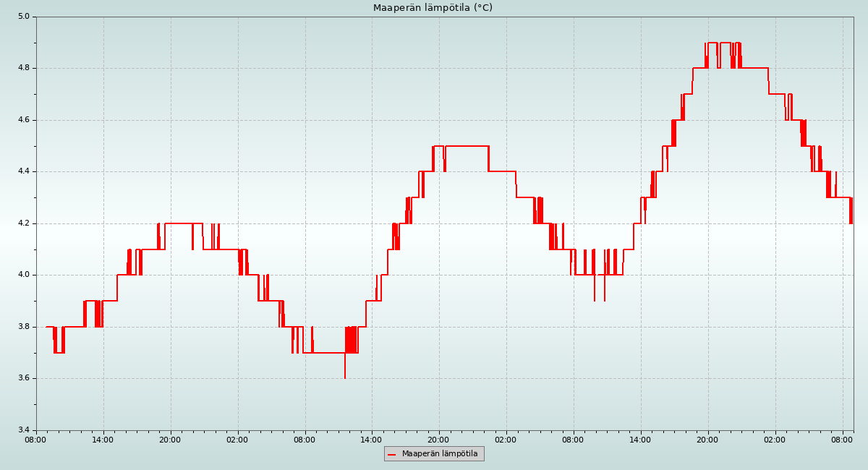Select the 4.0 y-axis tick label
Screen dimensions: 868x470
tap(22, 275)
